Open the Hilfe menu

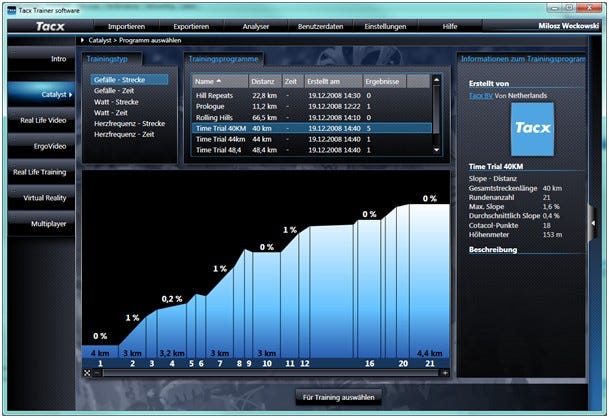[450, 26]
